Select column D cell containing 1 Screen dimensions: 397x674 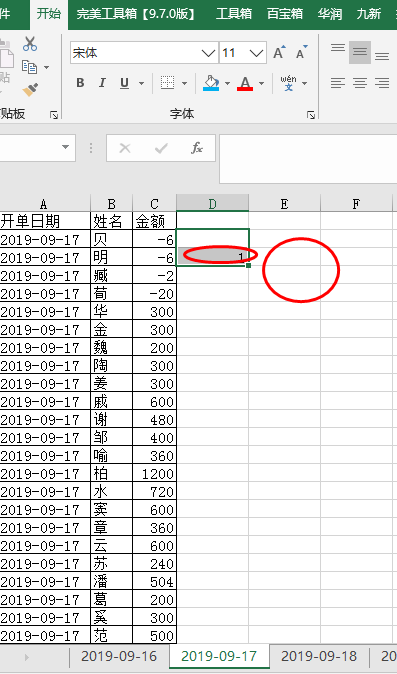pyautogui.click(x=213, y=257)
